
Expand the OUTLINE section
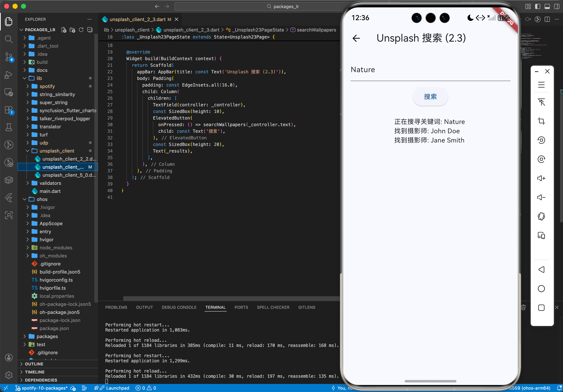click(x=34, y=364)
